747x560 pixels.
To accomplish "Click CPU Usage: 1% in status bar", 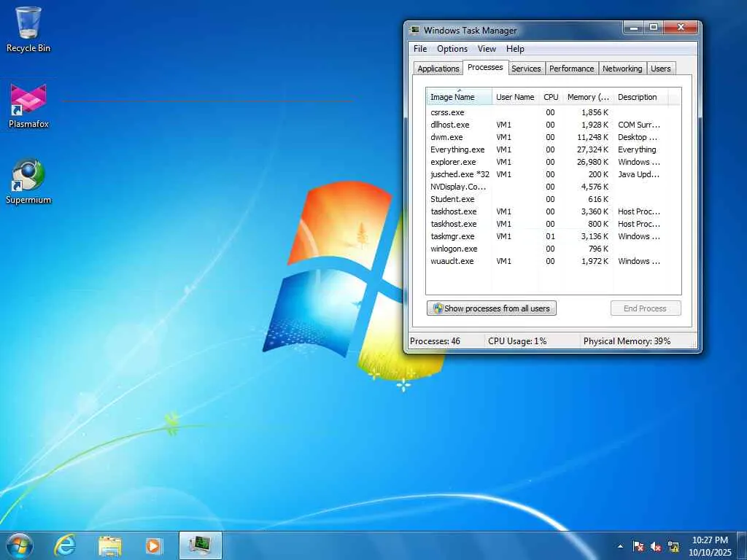I will click(517, 341).
